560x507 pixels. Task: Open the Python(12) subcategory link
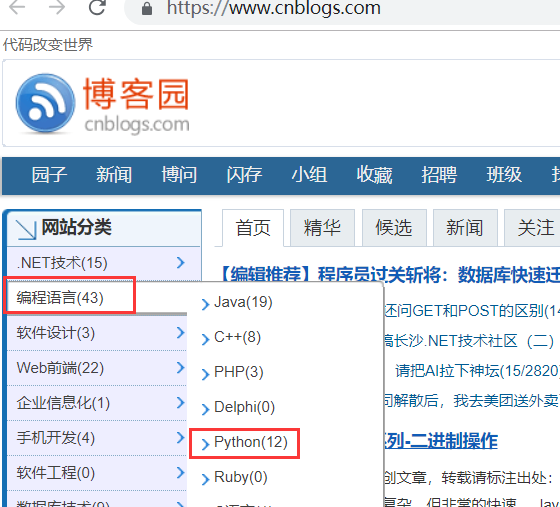tap(251, 442)
